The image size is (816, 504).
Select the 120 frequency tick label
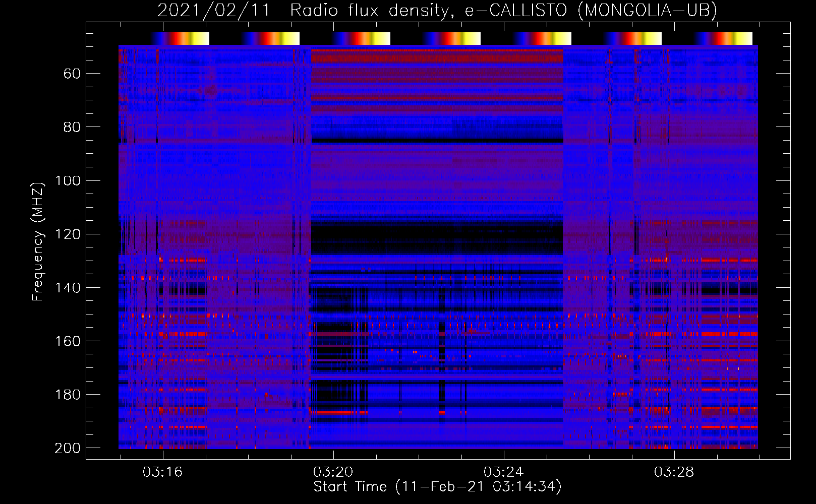coord(68,234)
